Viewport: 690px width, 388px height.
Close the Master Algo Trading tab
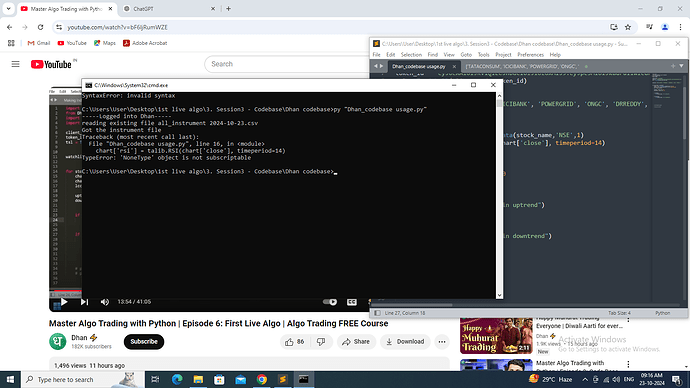[x=110, y=9]
